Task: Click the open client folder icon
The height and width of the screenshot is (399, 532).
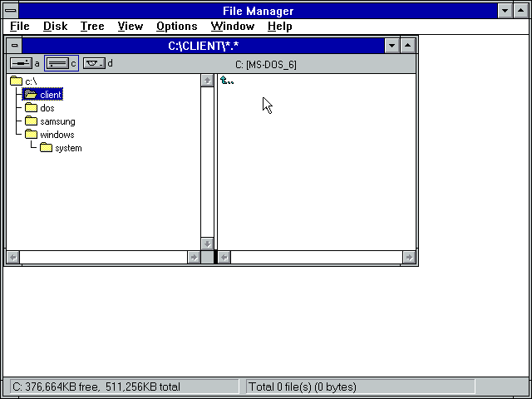Action: coord(31,94)
